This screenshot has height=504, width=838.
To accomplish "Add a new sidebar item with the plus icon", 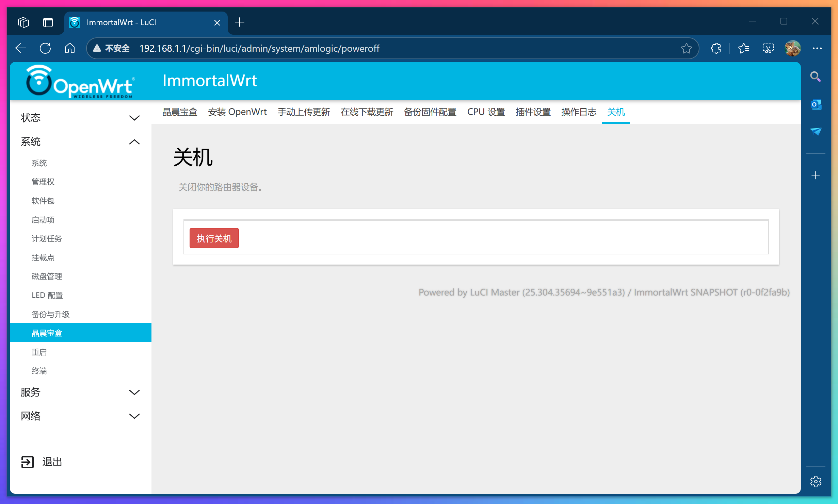I will click(816, 175).
